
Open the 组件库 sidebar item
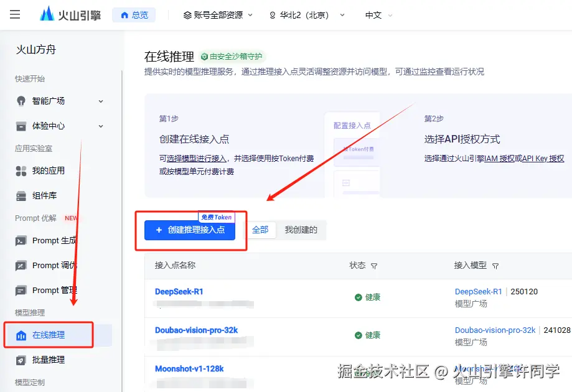44,196
